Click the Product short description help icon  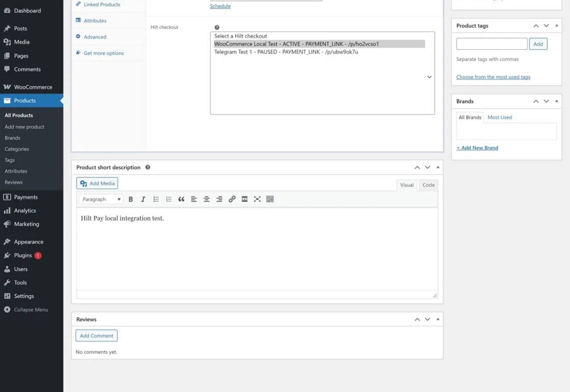[148, 167]
